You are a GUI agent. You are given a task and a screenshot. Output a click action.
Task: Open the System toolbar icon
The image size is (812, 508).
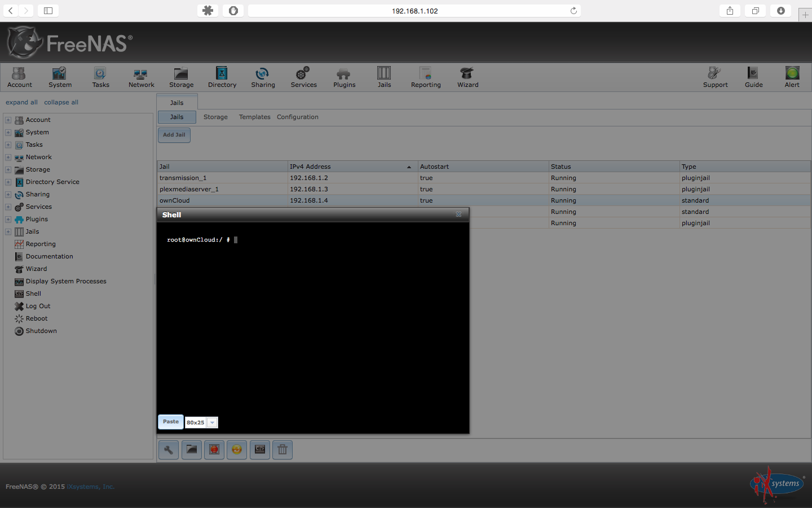[x=60, y=77]
